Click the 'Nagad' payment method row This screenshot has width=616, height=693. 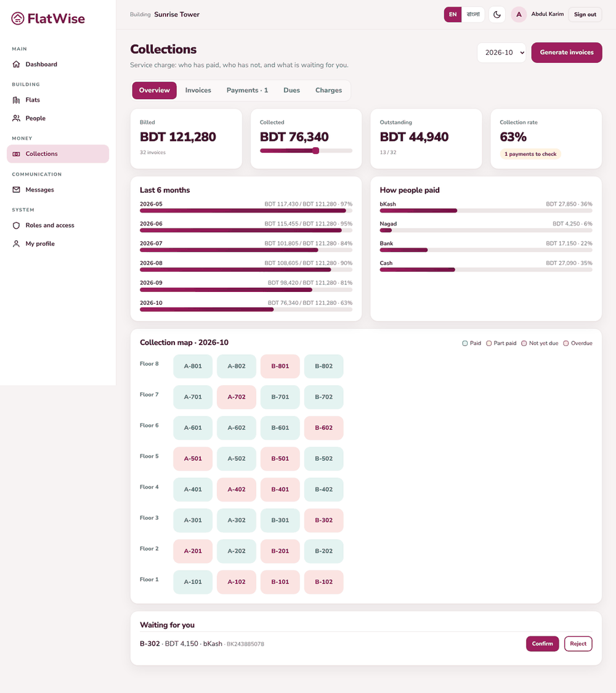click(x=486, y=227)
